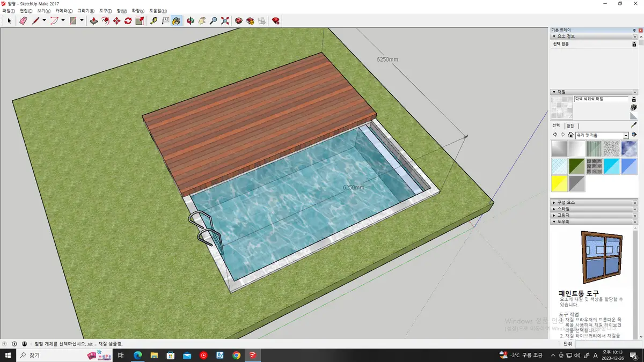Choose the yellow translucent material swatch
The width and height of the screenshot is (644, 362).
pos(560,183)
